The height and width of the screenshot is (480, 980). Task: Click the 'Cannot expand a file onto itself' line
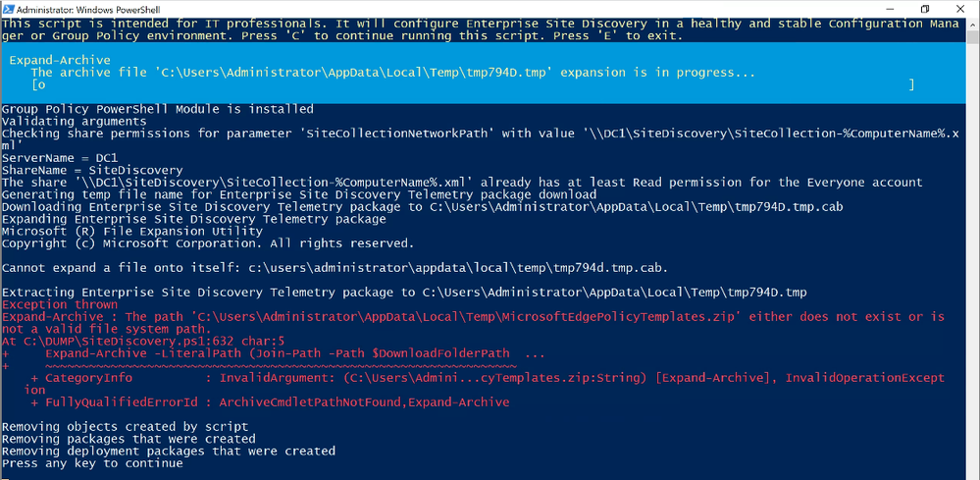click(x=335, y=268)
